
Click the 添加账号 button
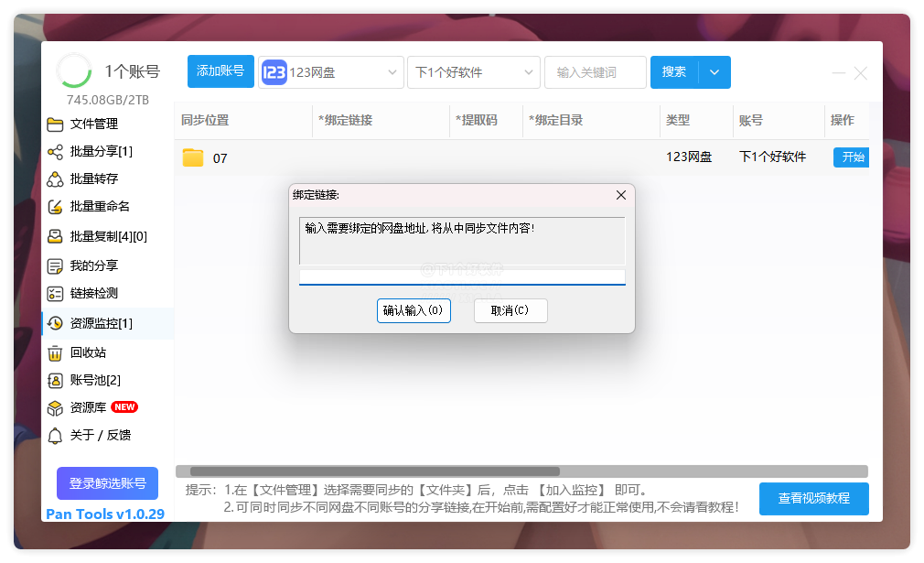click(x=220, y=71)
